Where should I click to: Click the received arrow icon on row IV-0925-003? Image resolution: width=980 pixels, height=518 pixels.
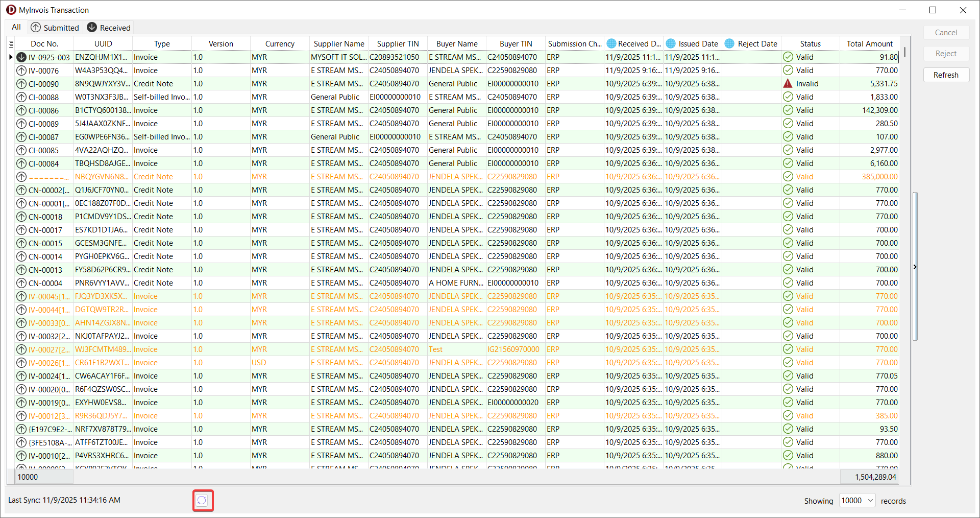click(21, 57)
